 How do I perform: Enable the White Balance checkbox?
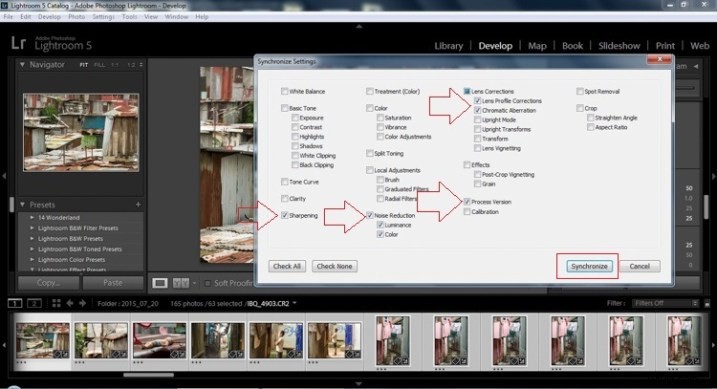coord(284,91)
